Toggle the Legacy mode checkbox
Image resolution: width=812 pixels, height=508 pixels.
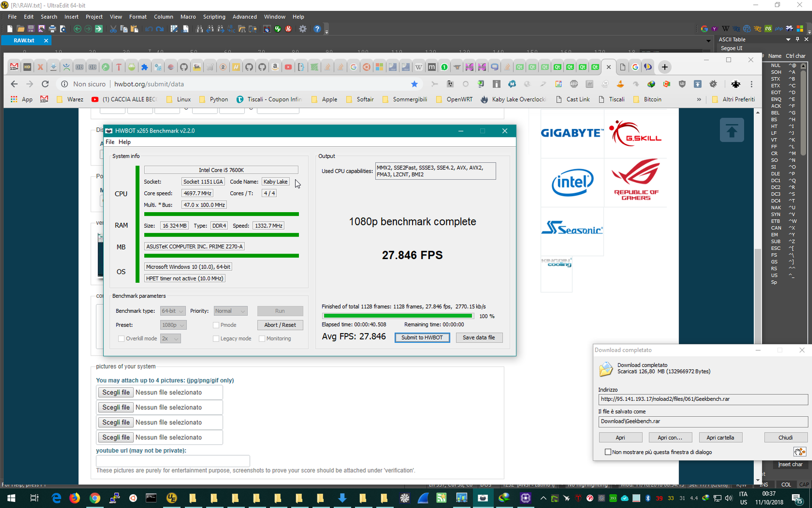(216, 339)
